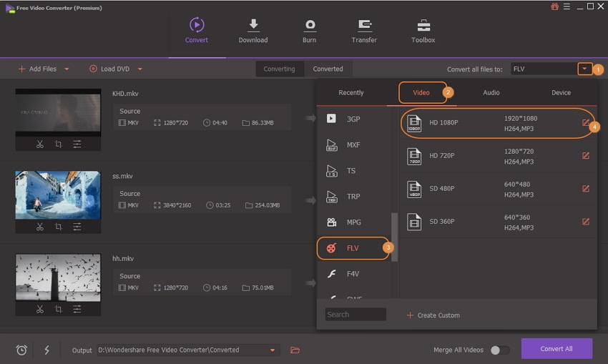
Task: Open effects settings for hh.mkv
Action: click(77, 310)
